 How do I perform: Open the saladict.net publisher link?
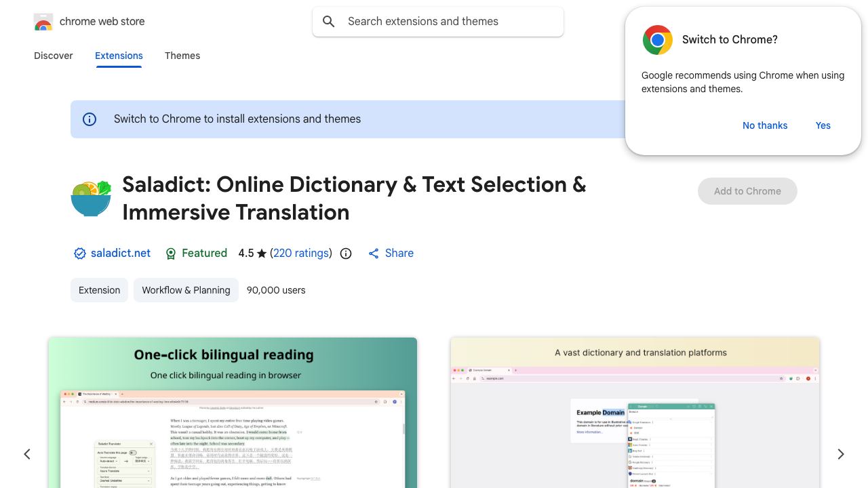coord(121,253)
